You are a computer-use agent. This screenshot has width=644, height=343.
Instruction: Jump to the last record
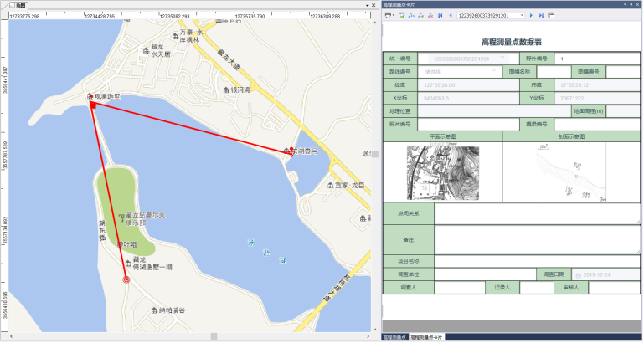pyautogui.click(x=541, y=15)
